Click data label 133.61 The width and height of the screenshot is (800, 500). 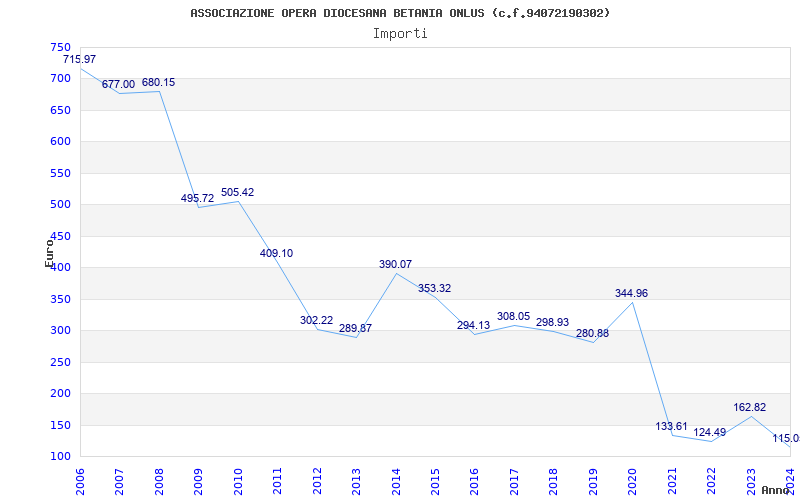click(671, 426)
